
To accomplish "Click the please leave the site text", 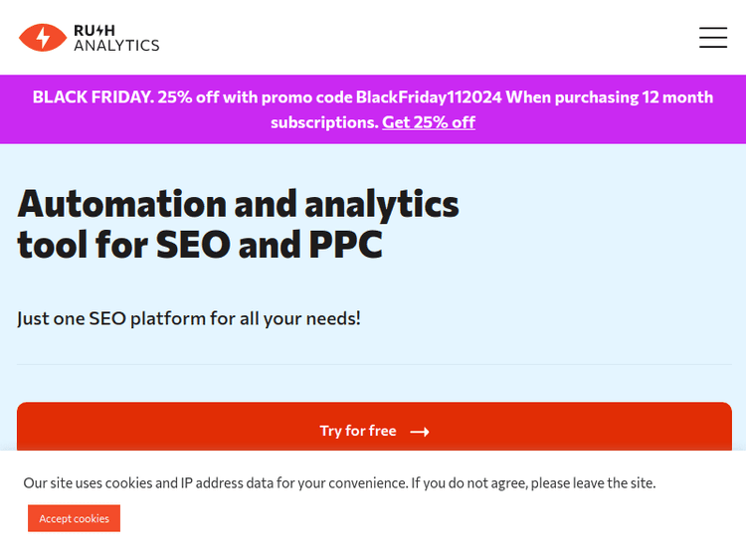I will pos(593,483).
